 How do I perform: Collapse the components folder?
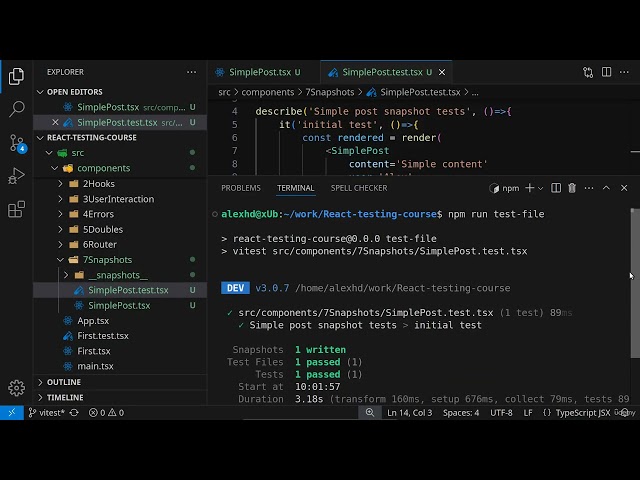120,168
